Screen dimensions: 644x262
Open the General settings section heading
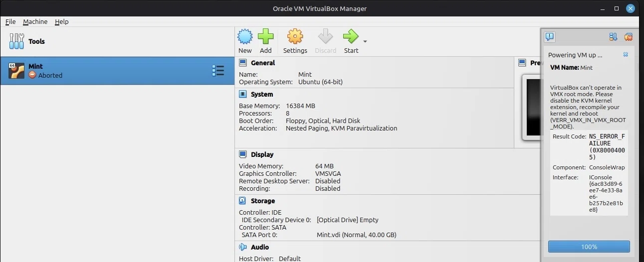coord(263,63)
